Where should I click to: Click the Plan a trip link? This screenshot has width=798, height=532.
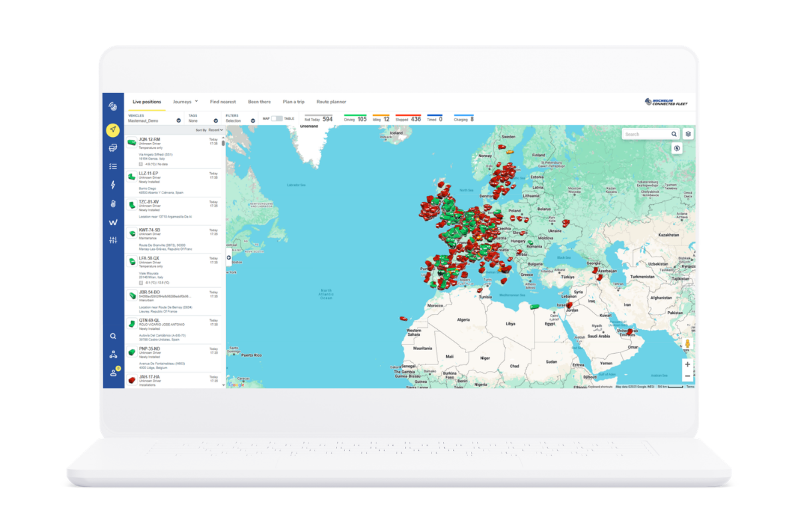coord(295,101)
